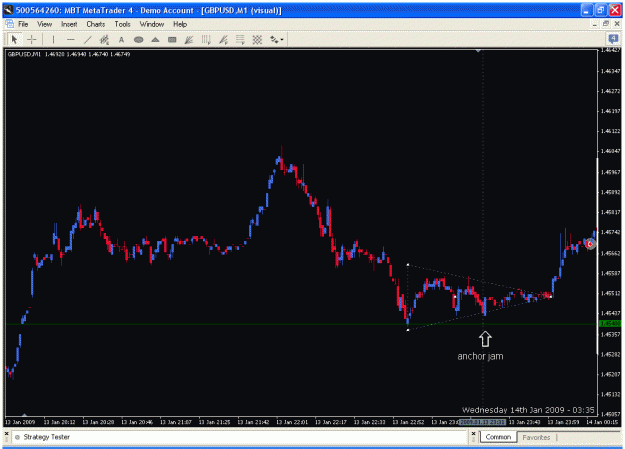Pick the Rectangle shape tool

[x=172, y=39]
